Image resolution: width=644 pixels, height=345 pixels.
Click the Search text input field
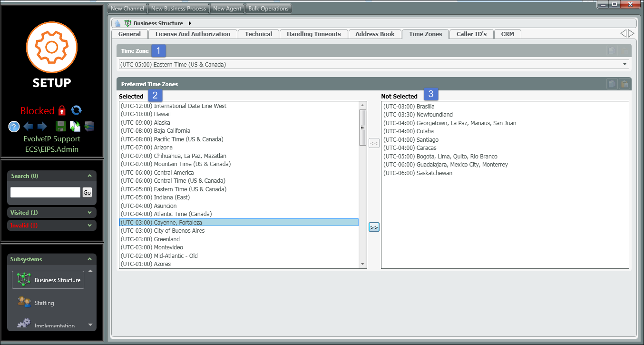coord(45,192)
